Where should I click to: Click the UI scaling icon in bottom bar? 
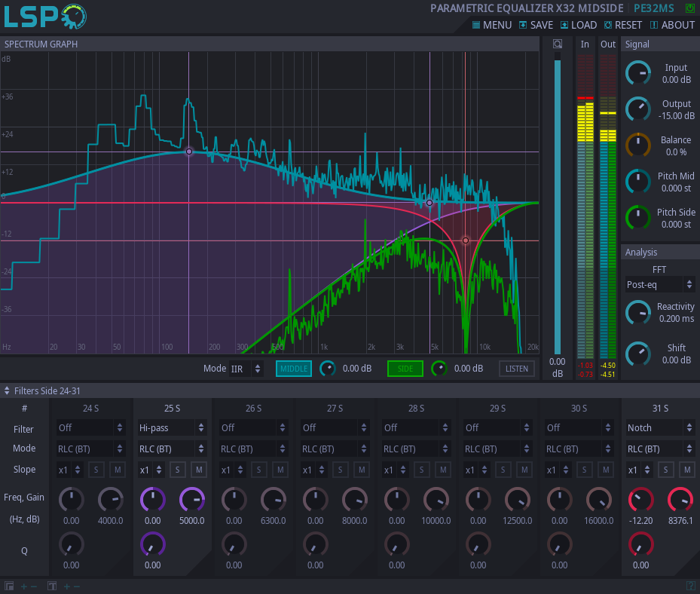(x=9, y=586)
